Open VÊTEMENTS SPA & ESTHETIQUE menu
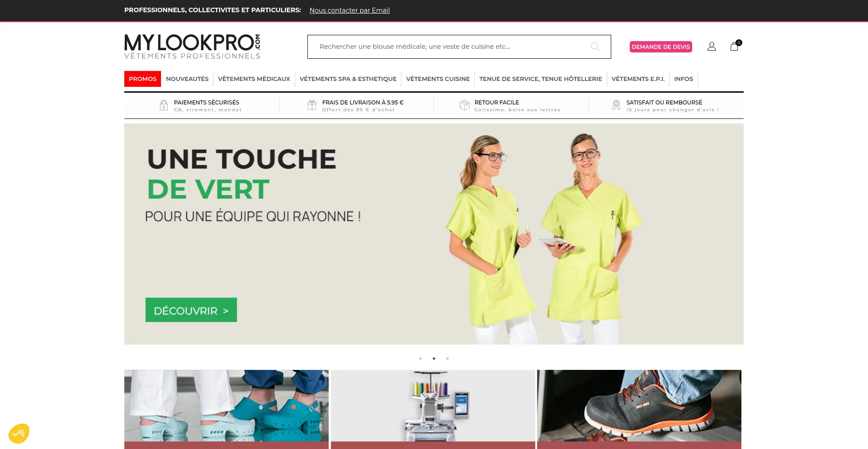 pos(348,79)
